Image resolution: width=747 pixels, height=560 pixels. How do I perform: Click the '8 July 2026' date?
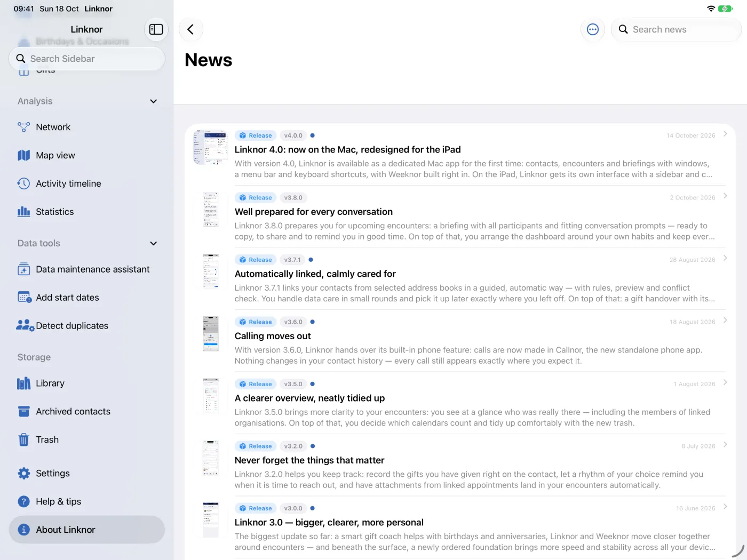(698, 446)
